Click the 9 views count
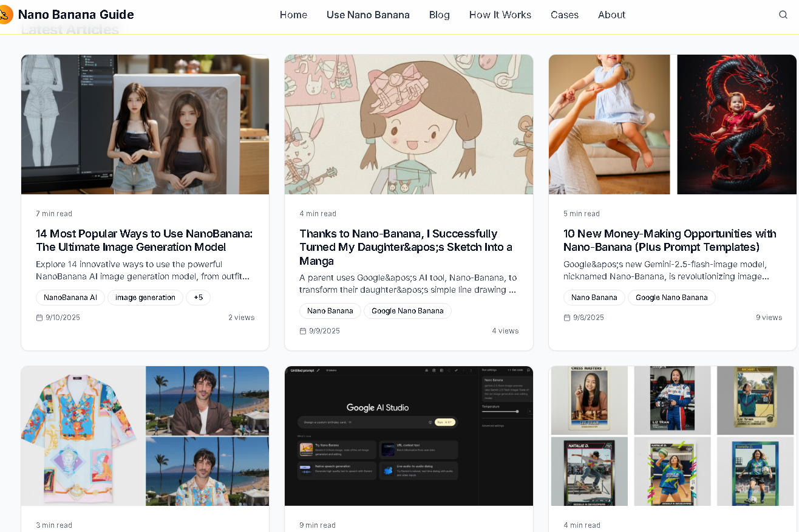 click(x=769, y=318)
